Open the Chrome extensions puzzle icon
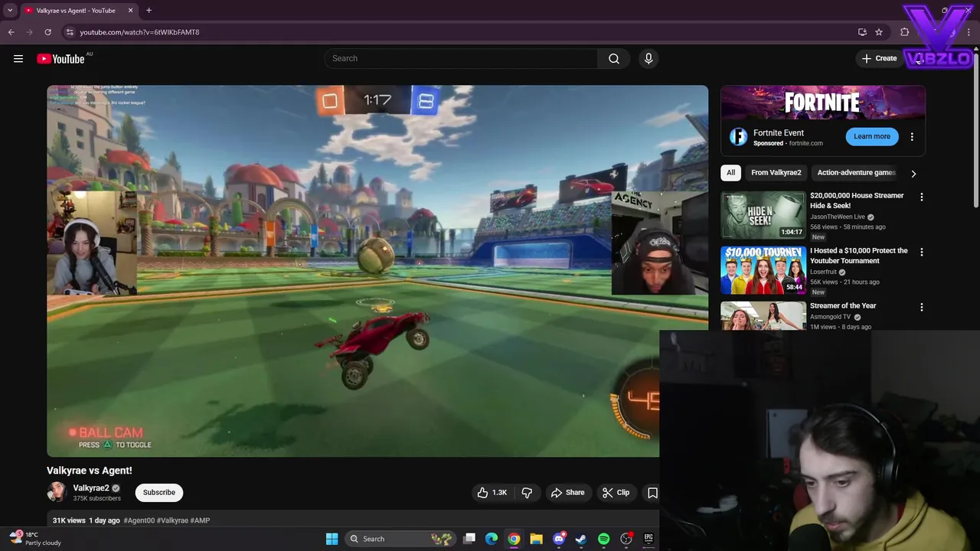980x551 pixels. 905,32
